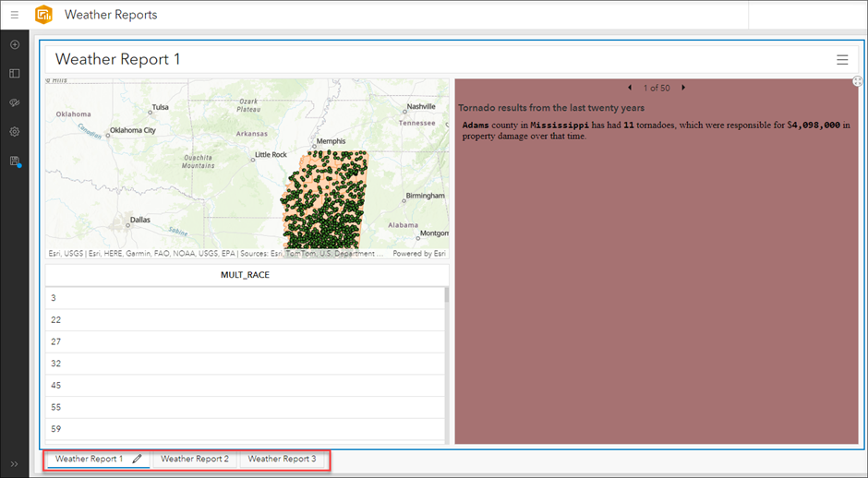
Task: Select the table row with value 27
Action: coord(246,341)
